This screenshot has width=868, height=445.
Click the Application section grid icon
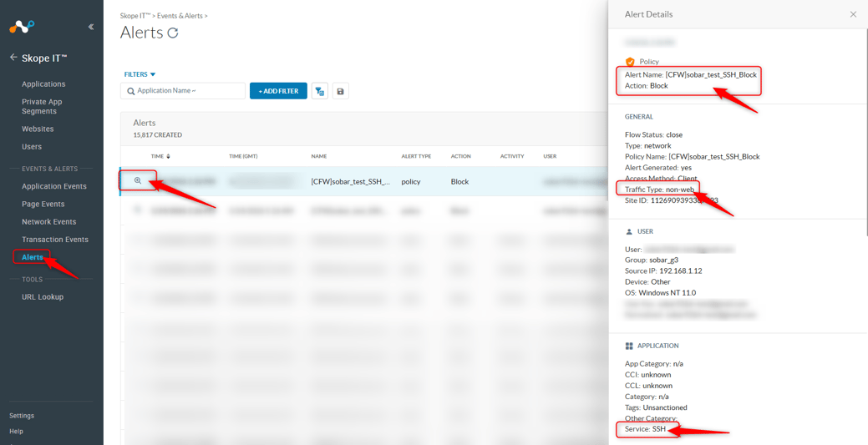click(x=629, y=346)
